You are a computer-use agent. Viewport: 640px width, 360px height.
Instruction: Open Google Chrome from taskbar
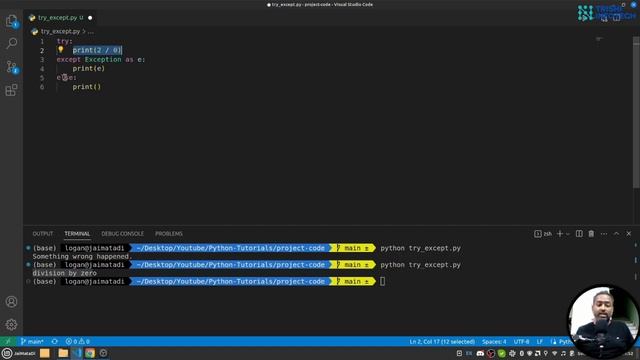90,353
